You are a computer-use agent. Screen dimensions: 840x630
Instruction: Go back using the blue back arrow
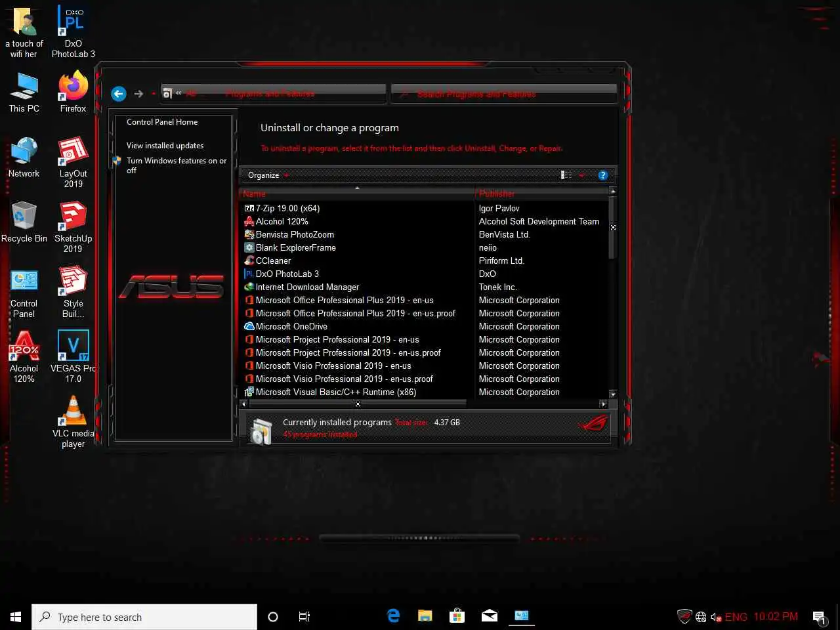coord(118,94)
